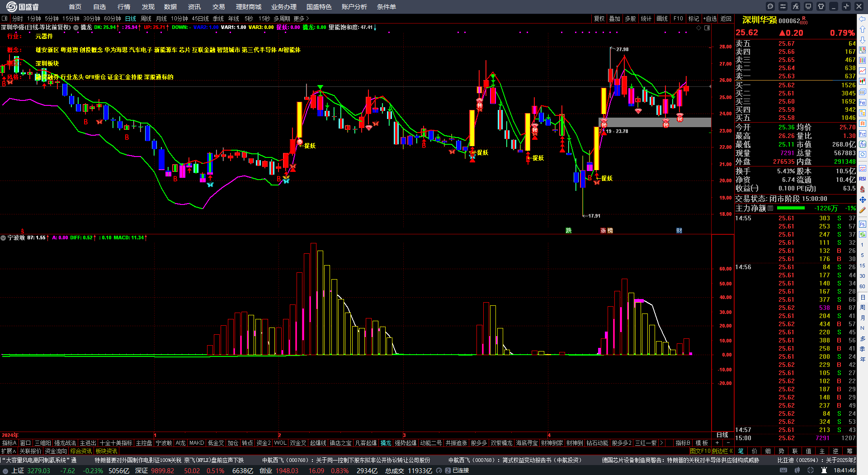Image resolution: width=868 pixels, height=475 pixels.
Task: Toggle the 复权 adjustment option
Action: tap(599, 19)
